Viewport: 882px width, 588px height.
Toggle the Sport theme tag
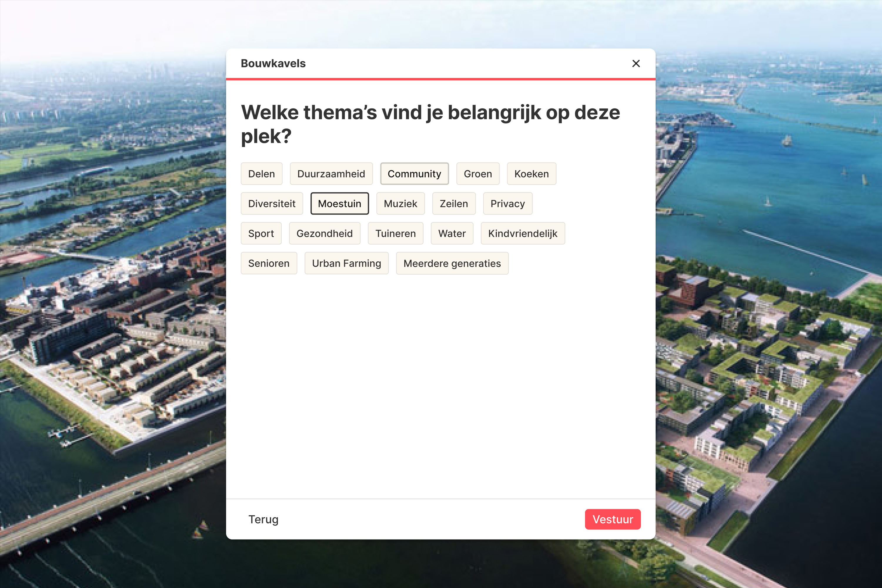click(x=261, y=233)
